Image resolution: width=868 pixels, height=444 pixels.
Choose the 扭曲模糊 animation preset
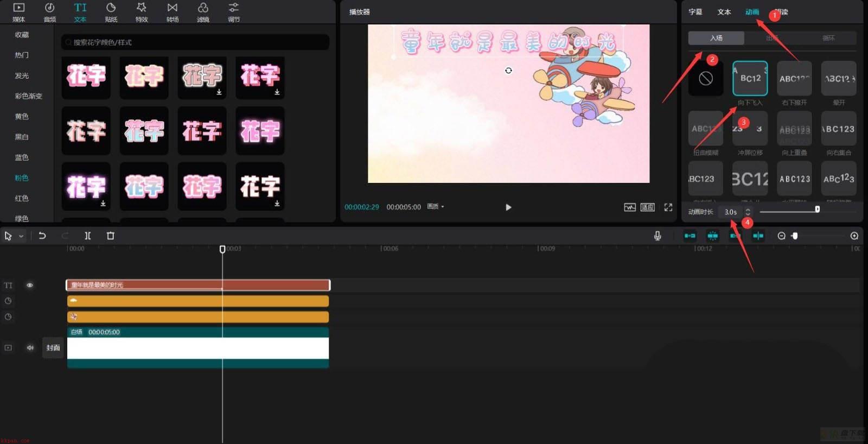coord(706,128)
